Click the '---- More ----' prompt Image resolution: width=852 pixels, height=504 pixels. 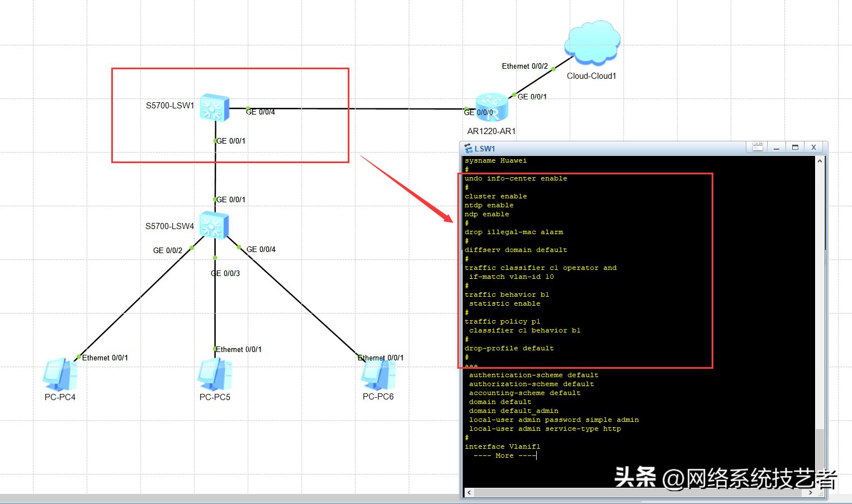(505, 456)
